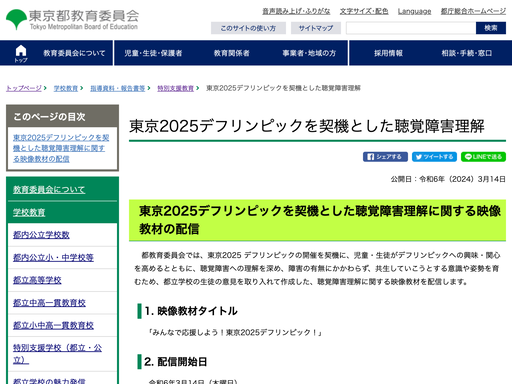This screenshot has height=384, width=512.
Task: Click the publication date 令和6年（2024）3月14日
Action: click(462, 179)
